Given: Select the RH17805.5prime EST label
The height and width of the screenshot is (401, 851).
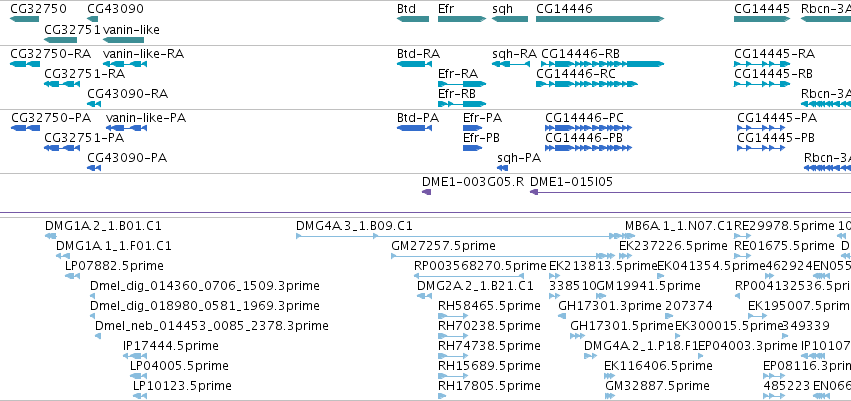Looking at the screenshot, I should pyautogui.click(x=489, y=386).
